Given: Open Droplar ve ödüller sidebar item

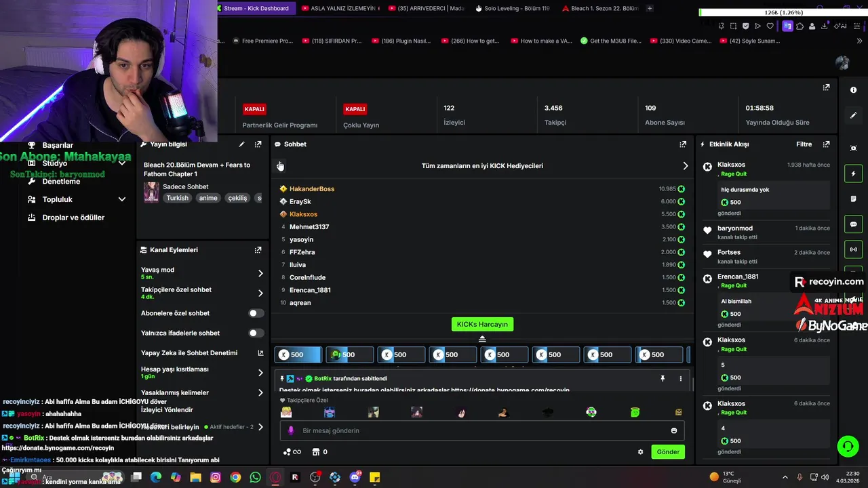Looking at the screenshot, I should tap(73, 218).
